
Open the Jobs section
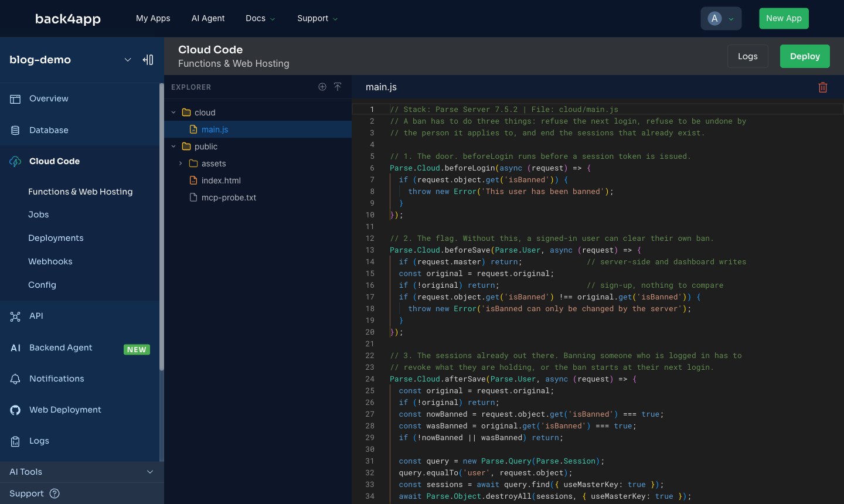[x=39, y=214]
